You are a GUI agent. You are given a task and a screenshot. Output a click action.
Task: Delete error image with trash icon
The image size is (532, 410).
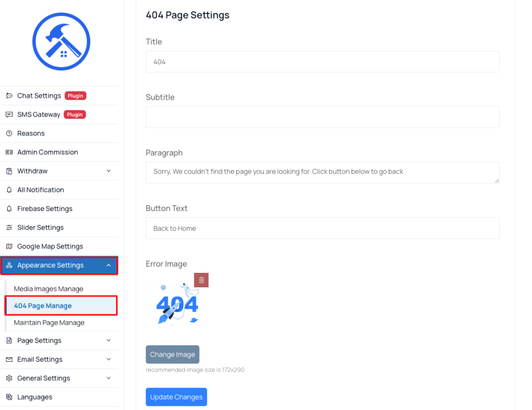pyautogui.click(x=201, y=280)
